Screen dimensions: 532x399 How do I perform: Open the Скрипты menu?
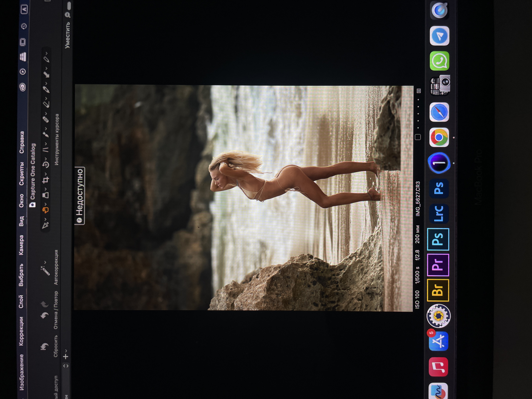point(22,173)
